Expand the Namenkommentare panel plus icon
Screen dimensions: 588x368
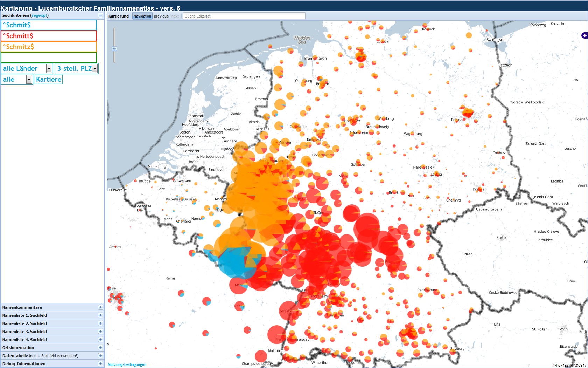point(100,307)
